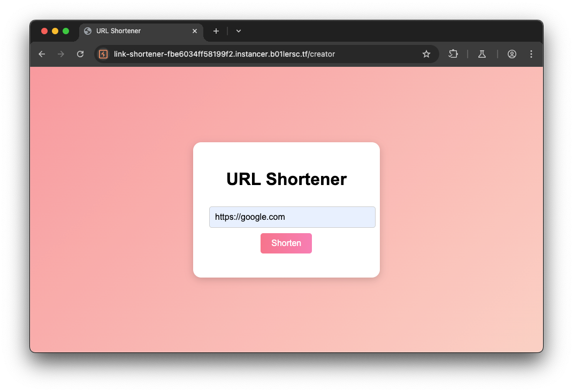Viewport: 573px width, 392px height.
Task: Select the URL Shortener tab
Action: 141,31
